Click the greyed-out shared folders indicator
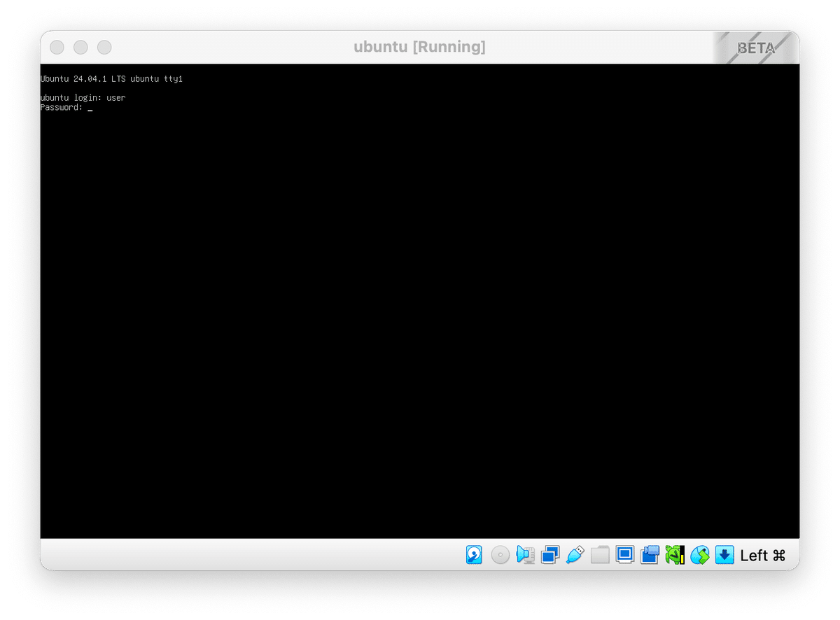Screen dimensions: 840x620 click(x=600, y=556)
